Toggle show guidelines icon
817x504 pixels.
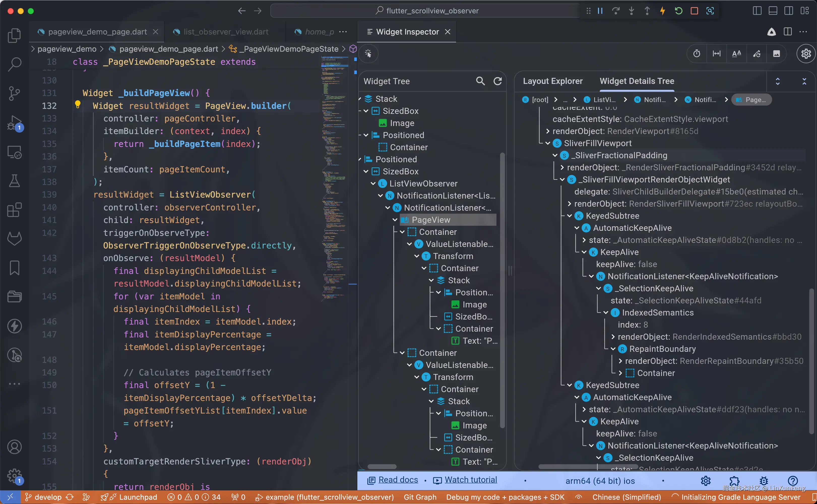coord(716,54)
